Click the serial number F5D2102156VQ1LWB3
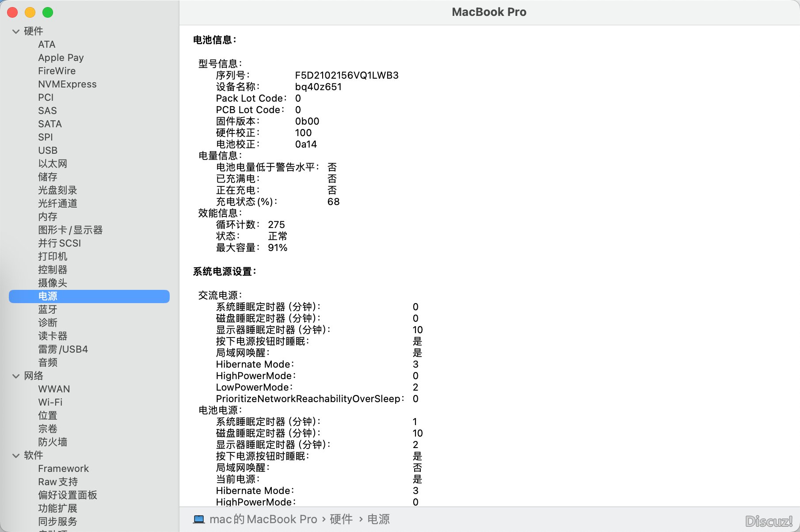800x532 pixels. pos(347,76)
